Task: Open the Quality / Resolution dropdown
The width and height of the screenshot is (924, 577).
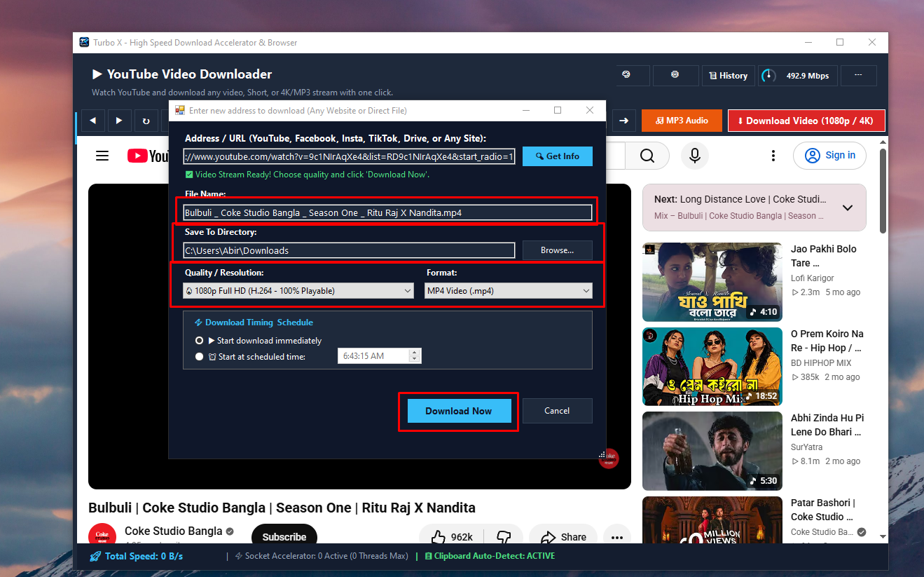Action: [298, 291]
